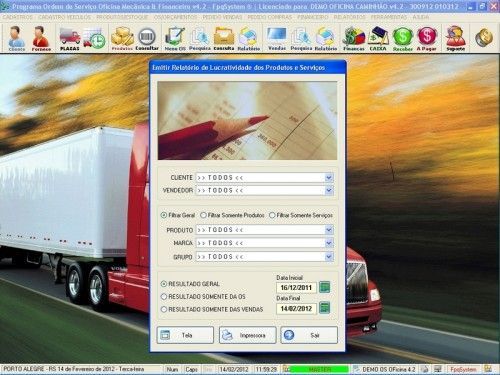Expand the CLIENTE dropdown

pyautogui.click(x=329, y=177)
